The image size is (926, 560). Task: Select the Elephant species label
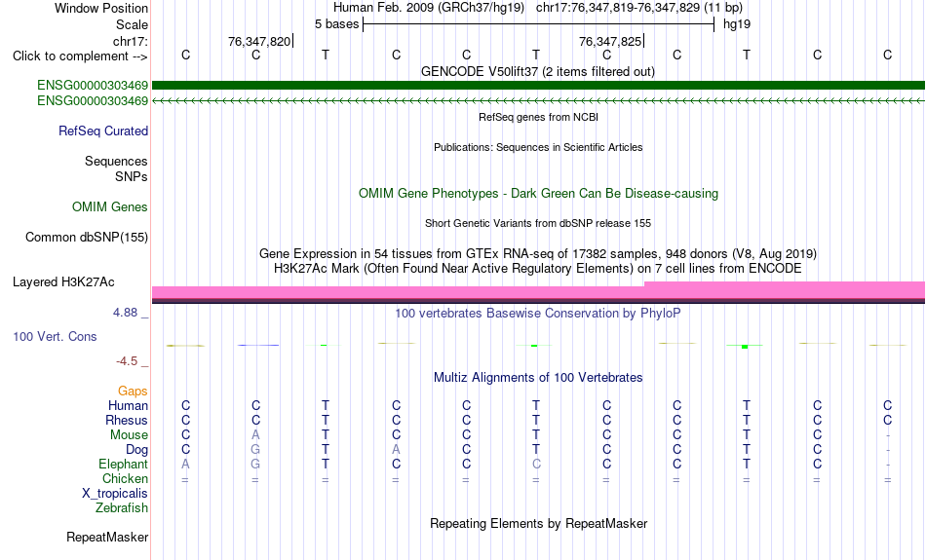tap(123, 464)
